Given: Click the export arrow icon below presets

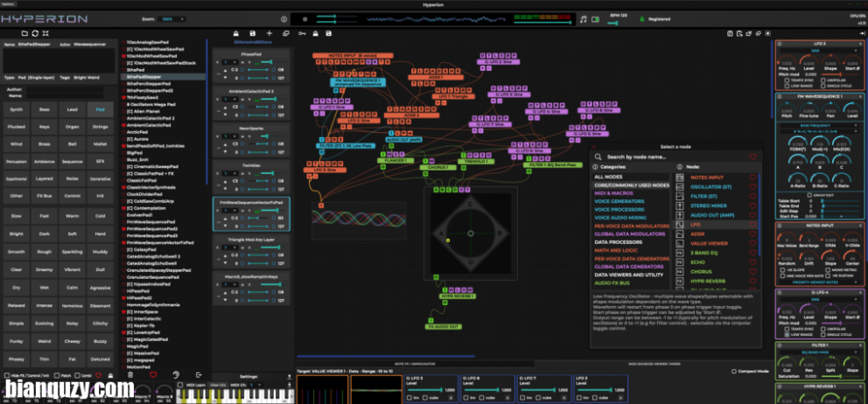Looking at the screenshot, I should (x=199, y=374).
